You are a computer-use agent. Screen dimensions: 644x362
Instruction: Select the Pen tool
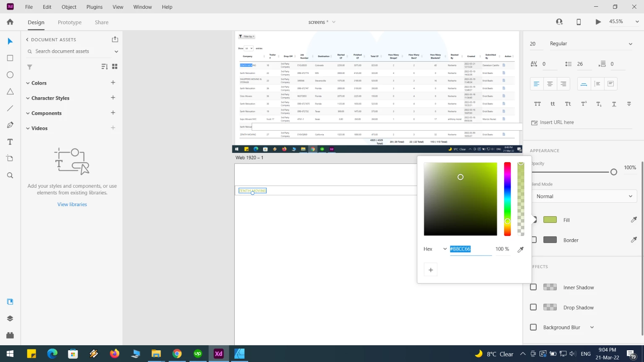10,125
